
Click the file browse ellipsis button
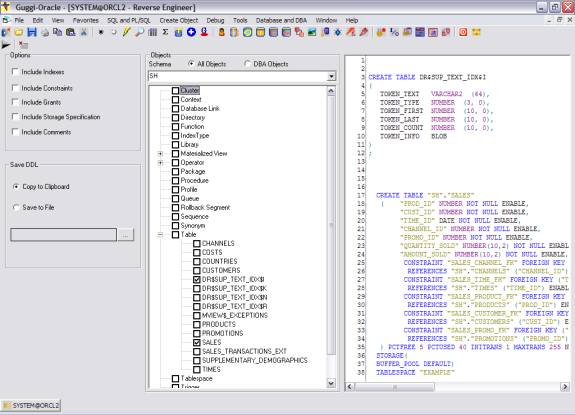[x=125, y=235]
